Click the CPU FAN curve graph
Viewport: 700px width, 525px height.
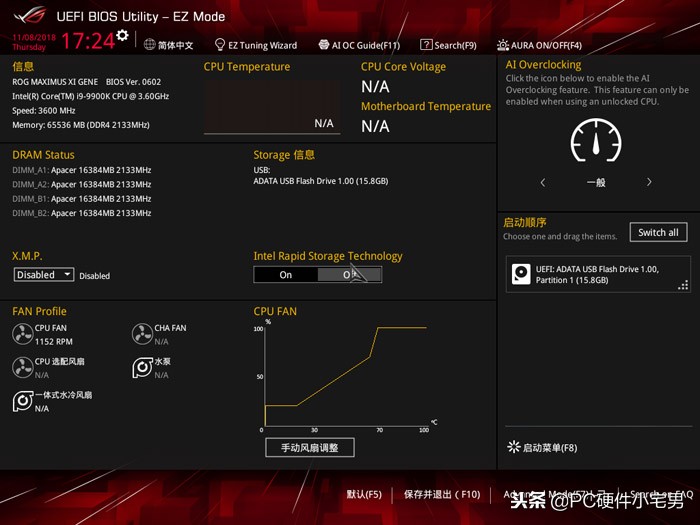point(346,376)
